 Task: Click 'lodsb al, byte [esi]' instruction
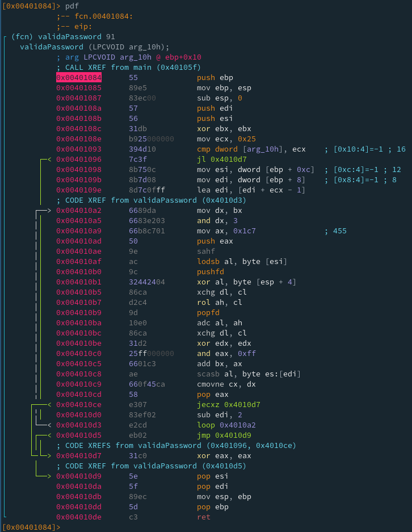[242, 262]
